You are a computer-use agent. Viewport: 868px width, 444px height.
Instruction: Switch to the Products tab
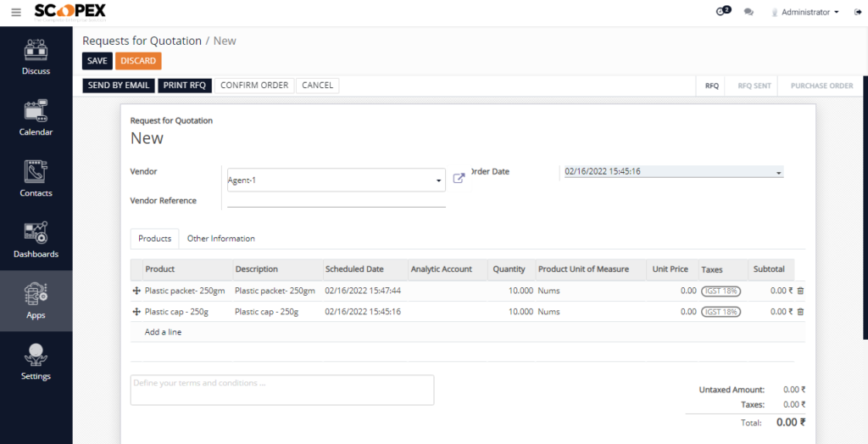[154, 239]
